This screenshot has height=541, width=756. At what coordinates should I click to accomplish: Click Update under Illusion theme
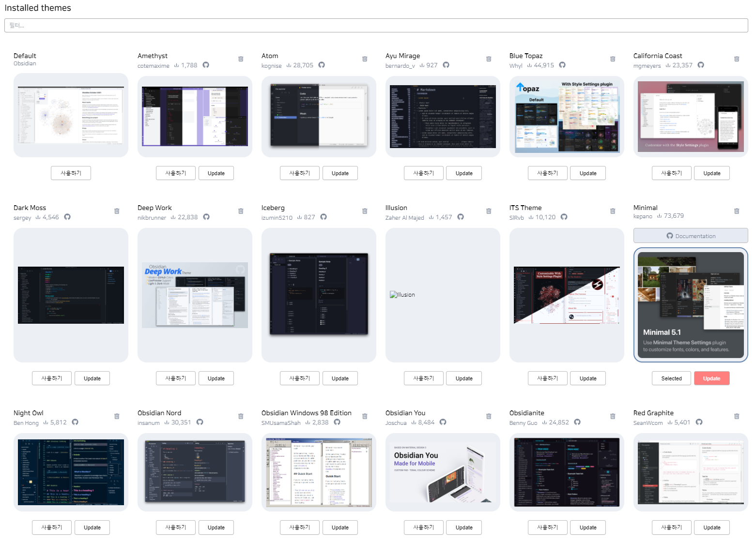tap(464, 378)
